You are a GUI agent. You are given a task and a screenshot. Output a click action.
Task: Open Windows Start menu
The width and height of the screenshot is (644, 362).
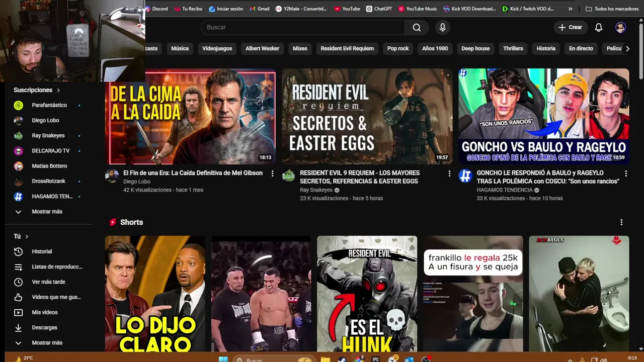click(x=223, y=359)
